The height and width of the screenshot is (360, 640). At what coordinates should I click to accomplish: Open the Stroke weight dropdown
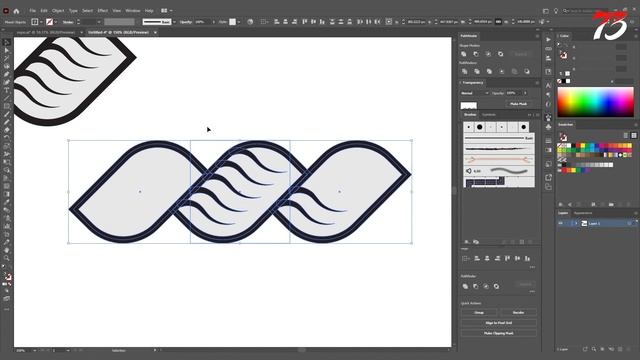tap(99, 22)
